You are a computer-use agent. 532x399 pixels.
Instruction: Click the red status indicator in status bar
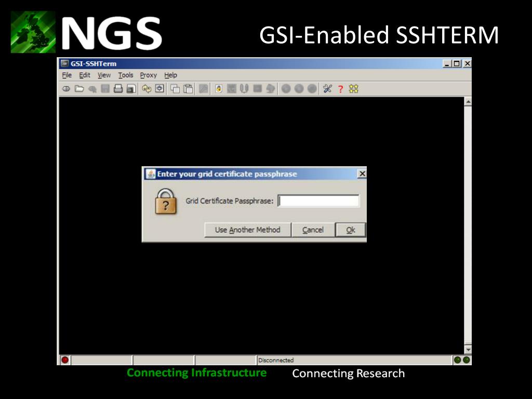[x=65, y=360]
